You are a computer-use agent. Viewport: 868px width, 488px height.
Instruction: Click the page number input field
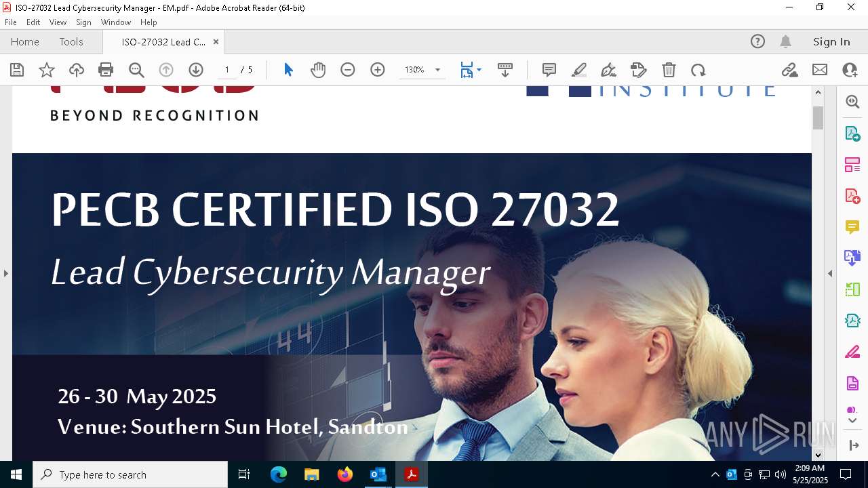click(226, 70)
